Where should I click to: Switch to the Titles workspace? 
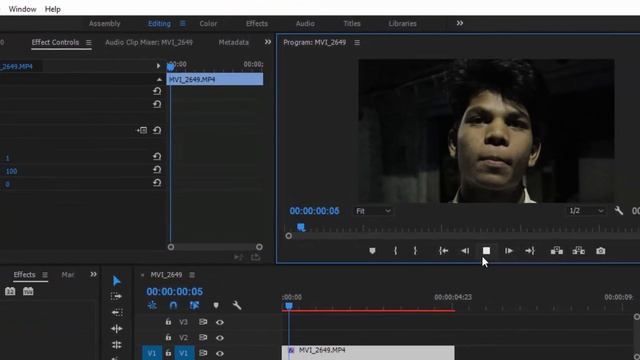(x=352, y=24)
